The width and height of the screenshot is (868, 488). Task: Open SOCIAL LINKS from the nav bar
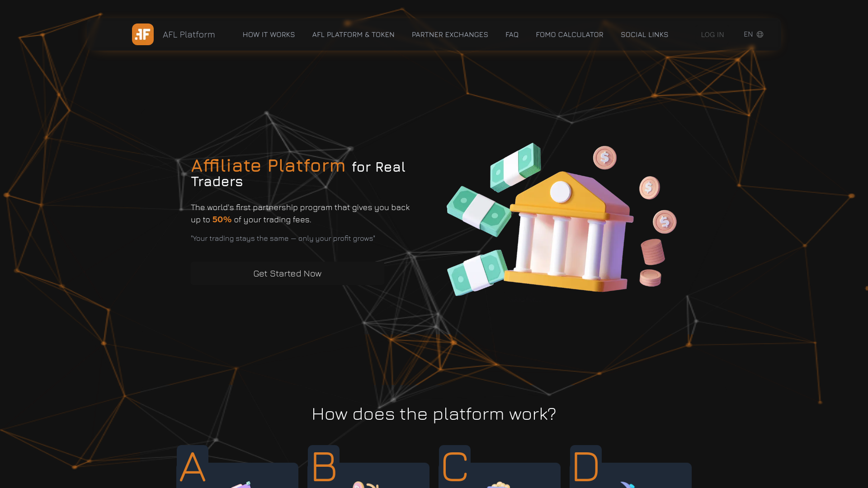coord(644,34)
